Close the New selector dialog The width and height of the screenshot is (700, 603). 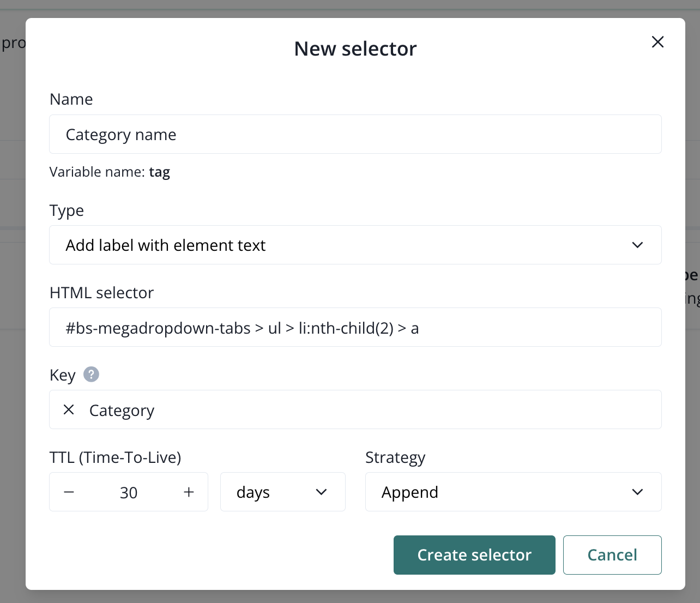pos(657,42)
